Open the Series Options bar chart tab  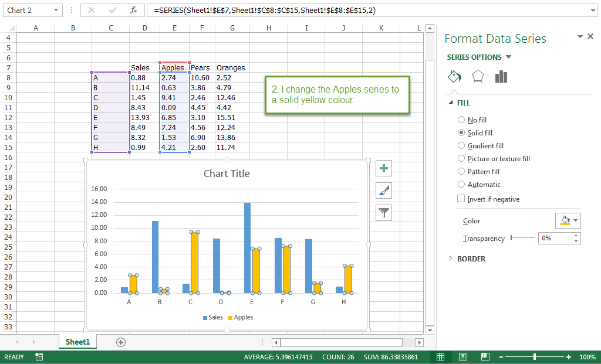(x=501, y=77)
